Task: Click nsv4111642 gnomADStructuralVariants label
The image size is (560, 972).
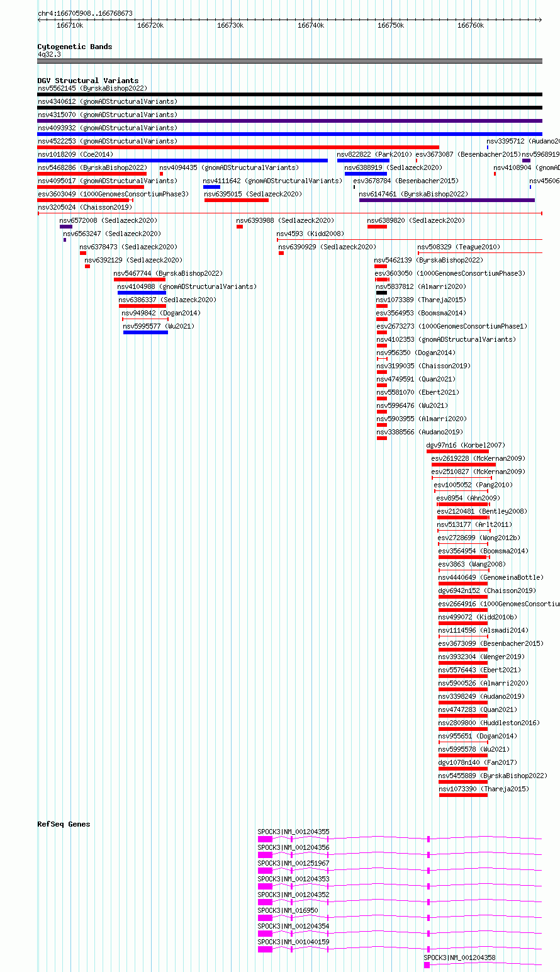Action: pyautogui.click(x=272, y=181)
